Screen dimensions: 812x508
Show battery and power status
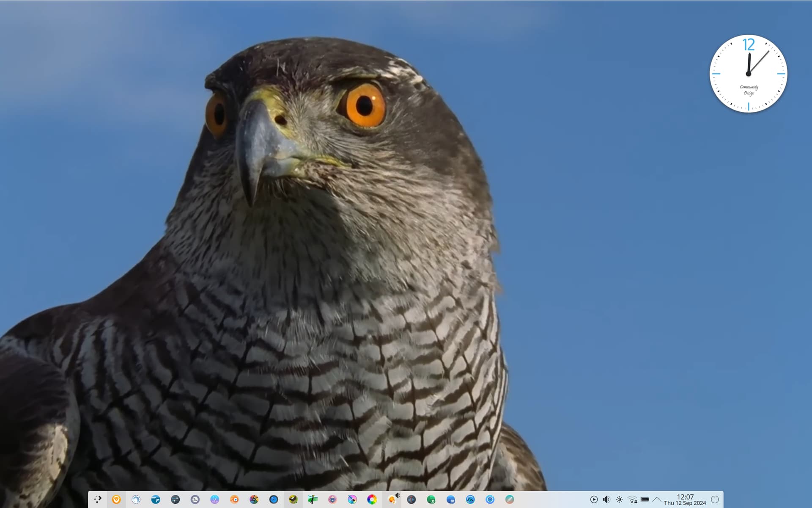click(645, 500)
